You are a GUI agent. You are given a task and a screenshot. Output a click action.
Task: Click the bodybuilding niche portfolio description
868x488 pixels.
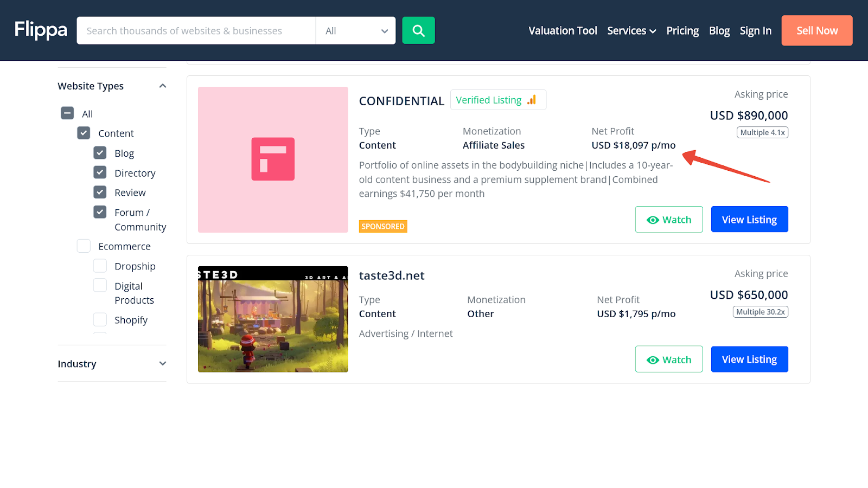click(516, 179)
